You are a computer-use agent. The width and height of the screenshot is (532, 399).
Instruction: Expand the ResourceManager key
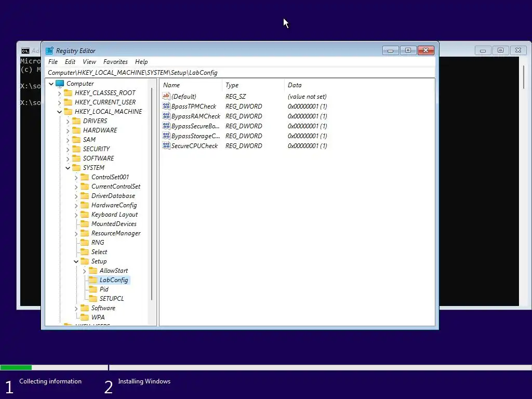(76, 233)
